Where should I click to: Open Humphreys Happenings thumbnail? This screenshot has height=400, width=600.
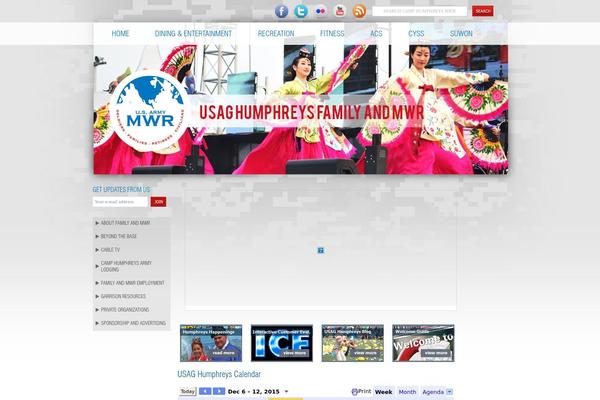coord(211,343)
